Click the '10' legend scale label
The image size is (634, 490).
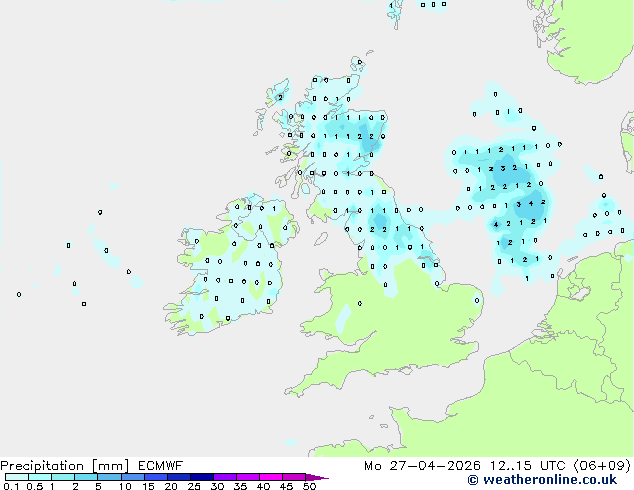(125, 486)
